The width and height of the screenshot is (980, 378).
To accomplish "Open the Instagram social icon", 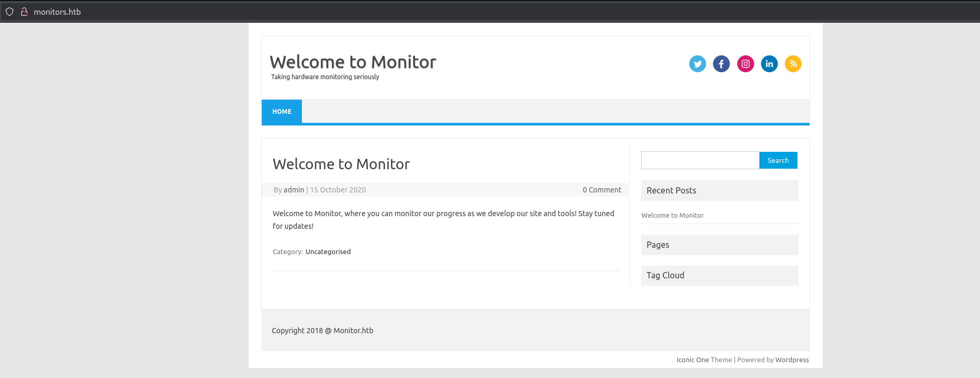I will click(745, 64).
